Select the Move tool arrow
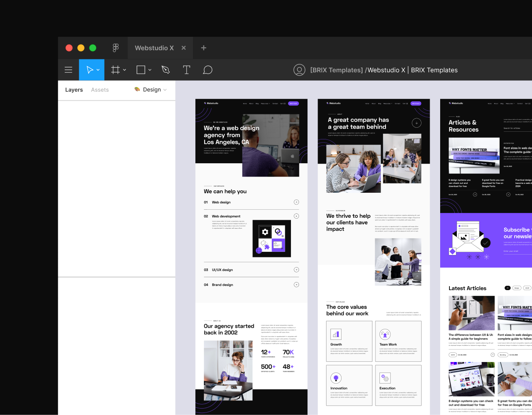532x415 pixels. click(89, 70)
